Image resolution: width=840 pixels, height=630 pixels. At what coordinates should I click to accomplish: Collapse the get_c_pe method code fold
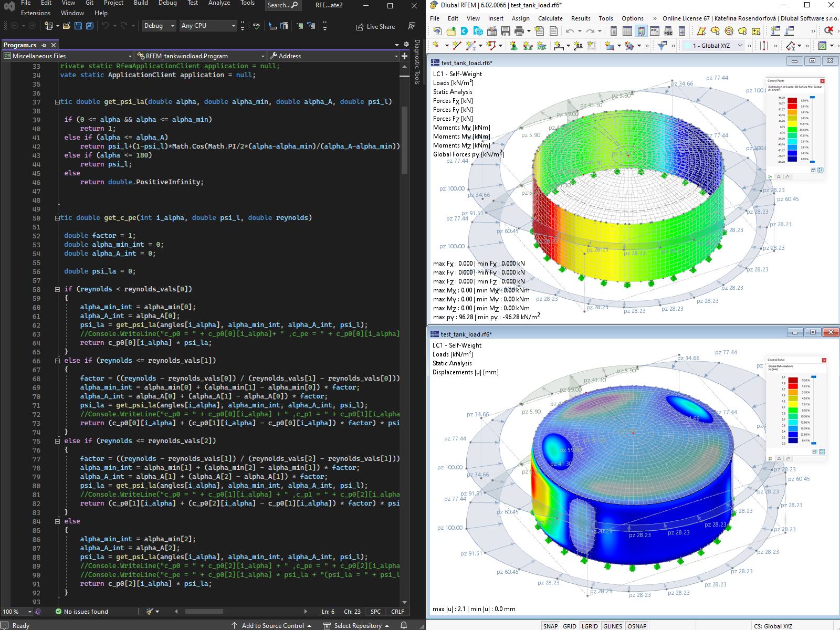(x=57, y=217)
